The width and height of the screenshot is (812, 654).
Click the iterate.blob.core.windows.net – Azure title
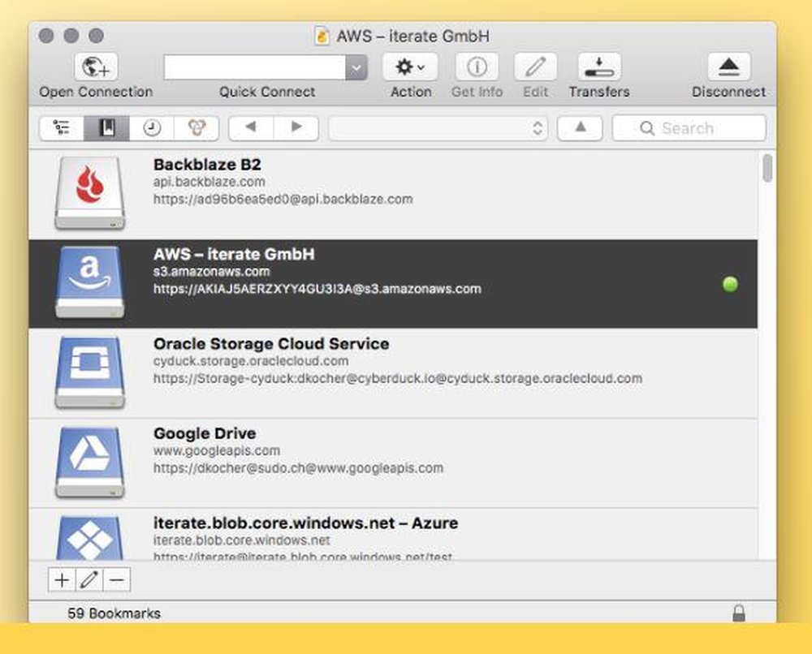point(305,523)
